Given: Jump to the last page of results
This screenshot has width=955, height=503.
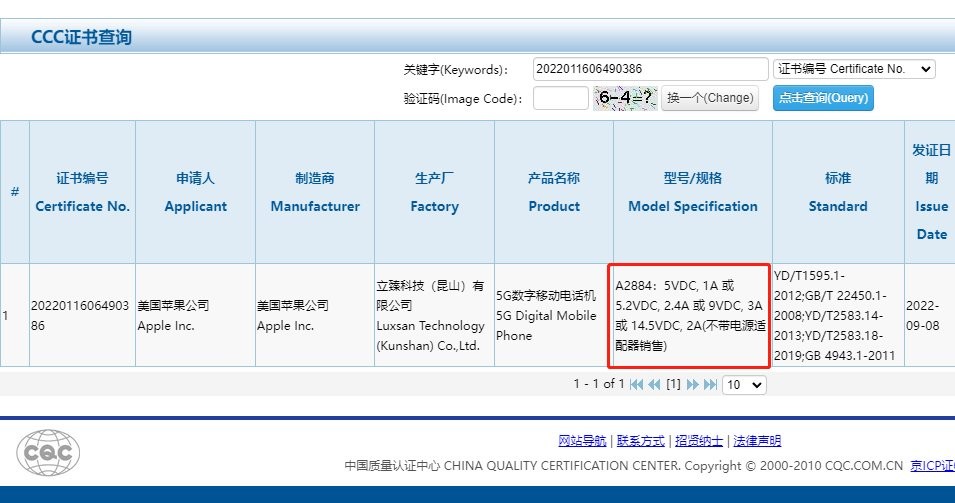Looking at the screenshot, I should tap(710, 384).
